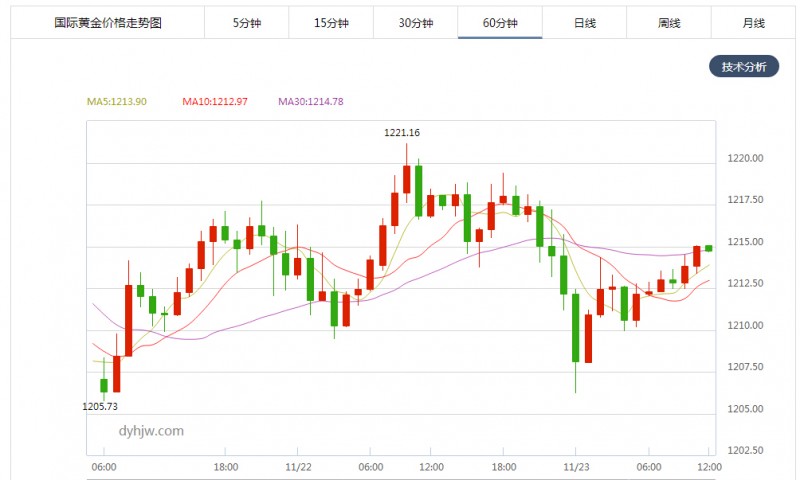This screenshot has width=800, height=480.
Task: Click the 1221.16 high price label
Action: pyautogui.click(x=402, y=133)
